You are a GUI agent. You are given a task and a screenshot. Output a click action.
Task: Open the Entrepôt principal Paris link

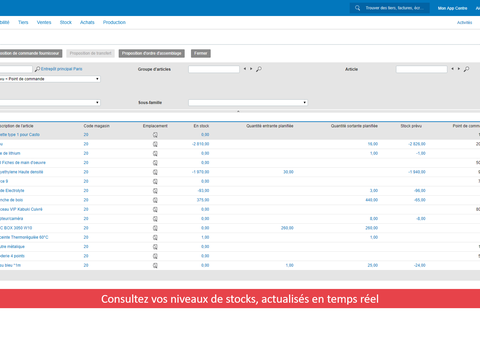click(x=62, y=69)
